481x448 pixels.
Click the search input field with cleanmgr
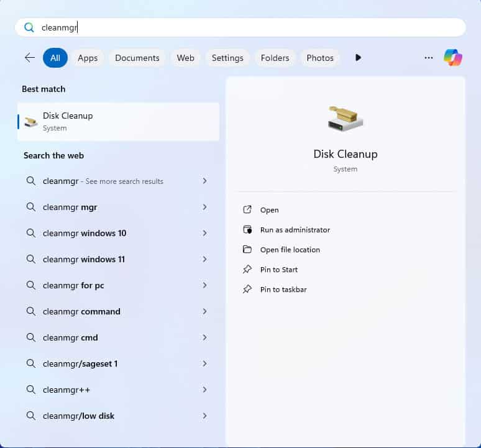(x=240, y=27)
